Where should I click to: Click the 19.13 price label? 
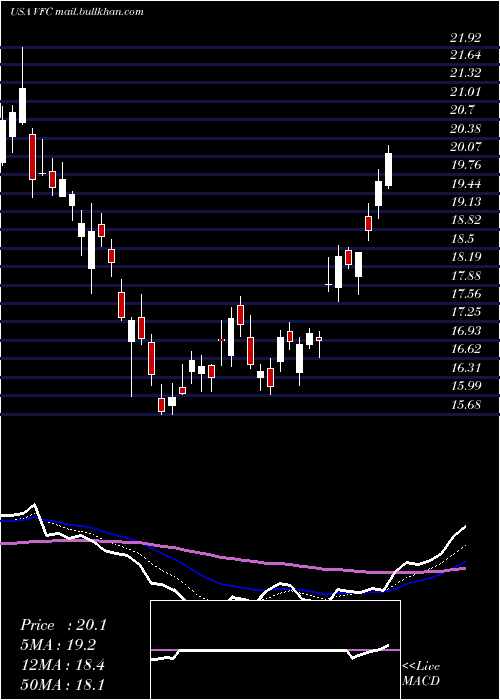[465, 202]
